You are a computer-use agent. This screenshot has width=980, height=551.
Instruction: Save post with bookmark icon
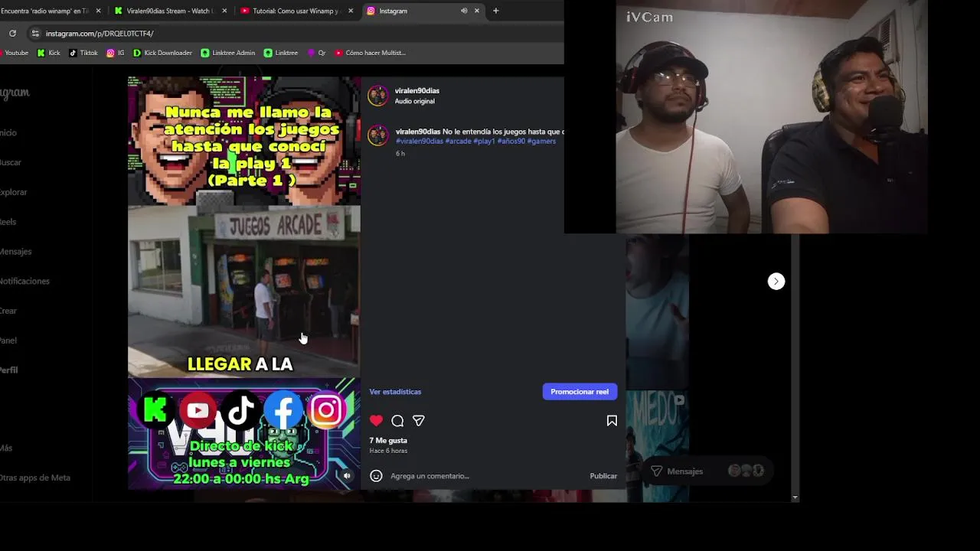pos(612,421)
